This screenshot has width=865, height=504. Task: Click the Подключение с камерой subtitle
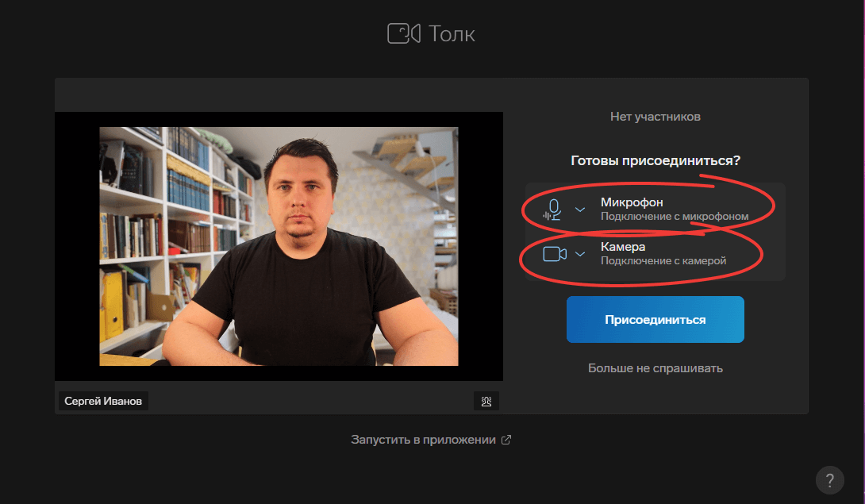click(x=663, y=260)
